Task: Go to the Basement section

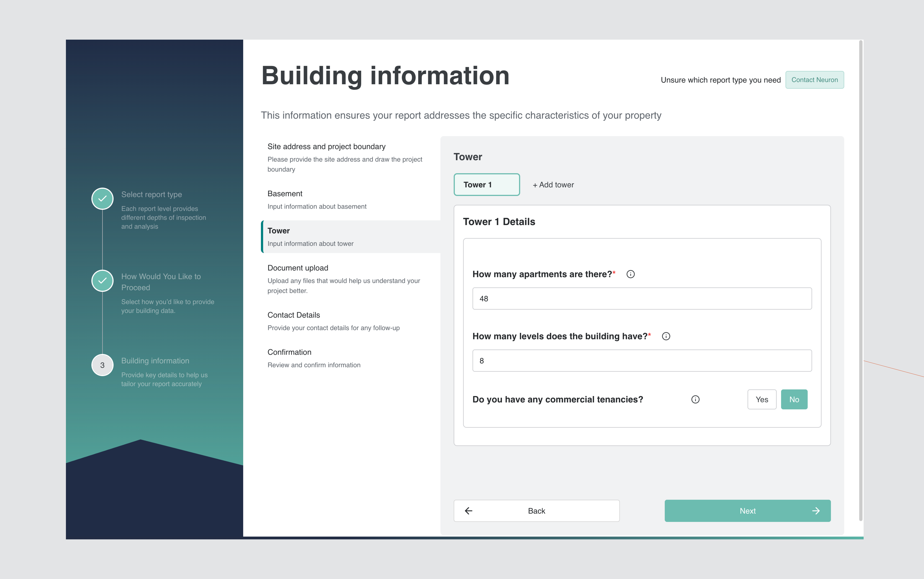Action: tap(285, 194)
